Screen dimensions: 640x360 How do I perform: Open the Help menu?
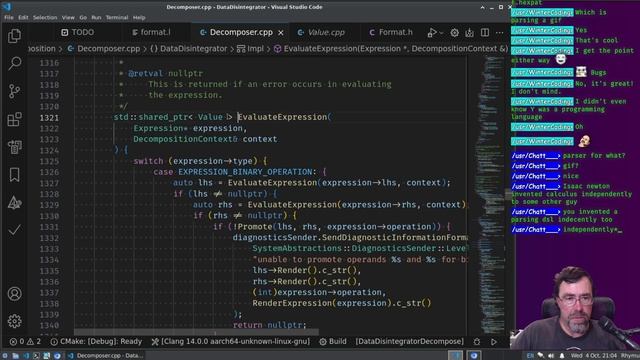(x=139, y=18)
